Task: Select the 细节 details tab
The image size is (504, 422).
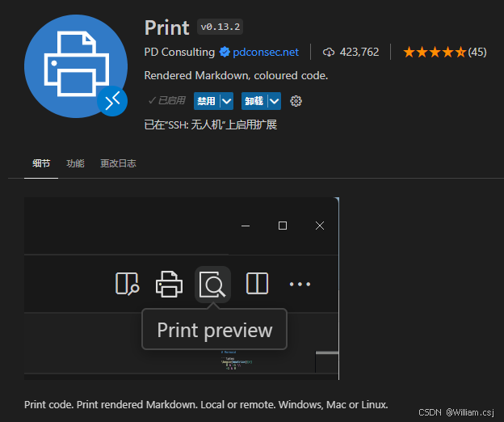Action: tap(41, 163)
